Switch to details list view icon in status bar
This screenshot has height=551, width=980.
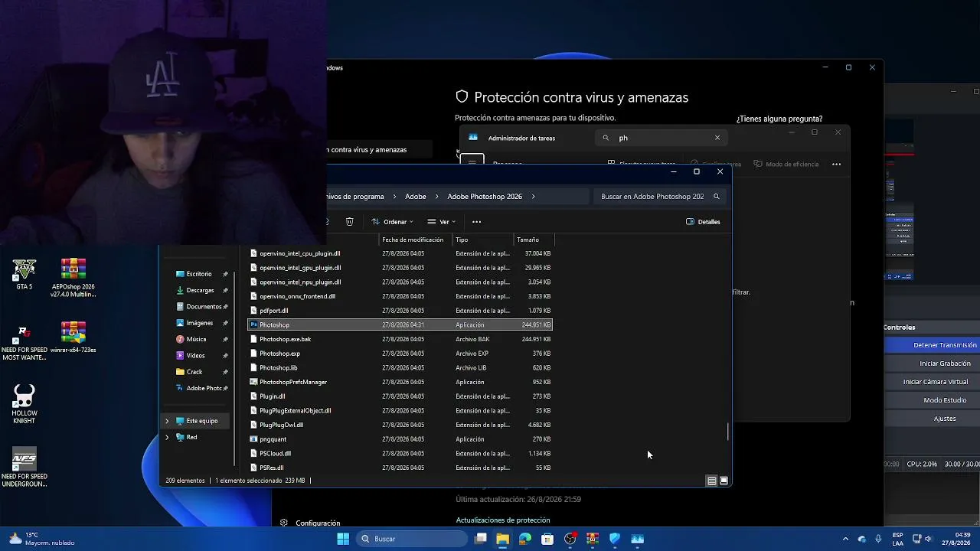pyautogui.click(x=711, y=481)
